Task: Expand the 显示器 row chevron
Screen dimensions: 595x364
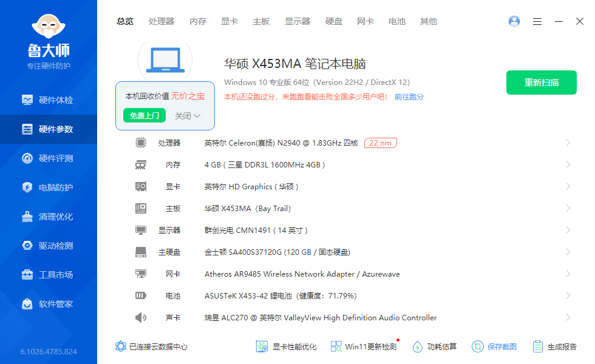Action: [568, 230]
